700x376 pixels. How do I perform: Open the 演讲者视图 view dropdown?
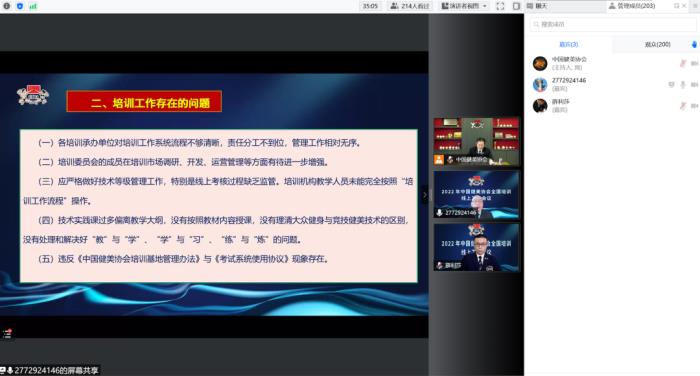pyautogui.click(x=464, y=6)
